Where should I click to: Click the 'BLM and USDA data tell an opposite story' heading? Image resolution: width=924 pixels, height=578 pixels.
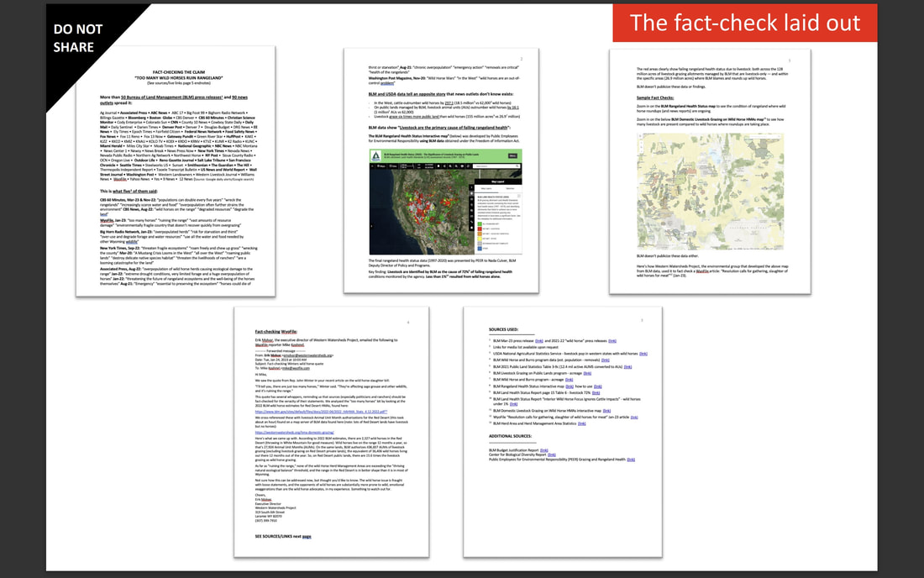(441, 94)
